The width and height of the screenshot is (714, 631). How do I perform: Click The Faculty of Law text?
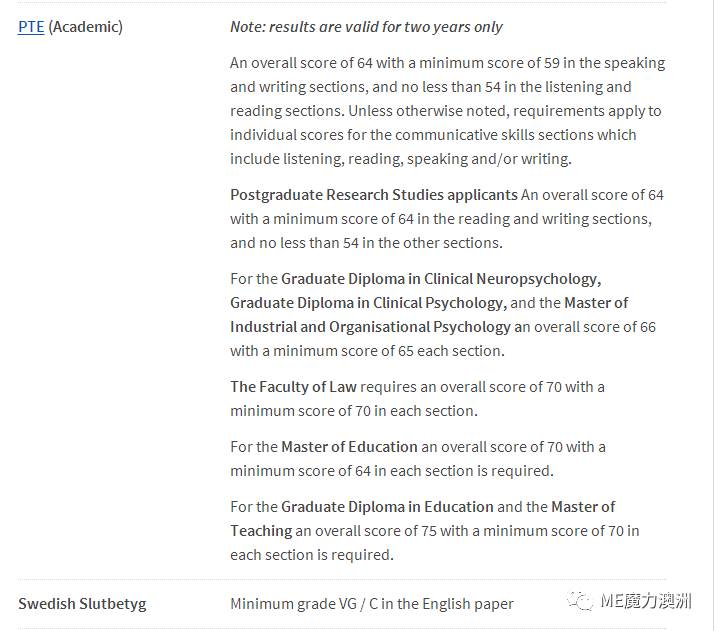pyautogui.click(x=293, y=387)
